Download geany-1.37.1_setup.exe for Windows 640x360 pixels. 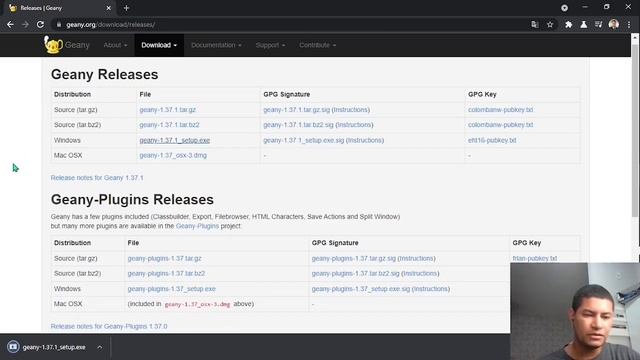(175, 140)
